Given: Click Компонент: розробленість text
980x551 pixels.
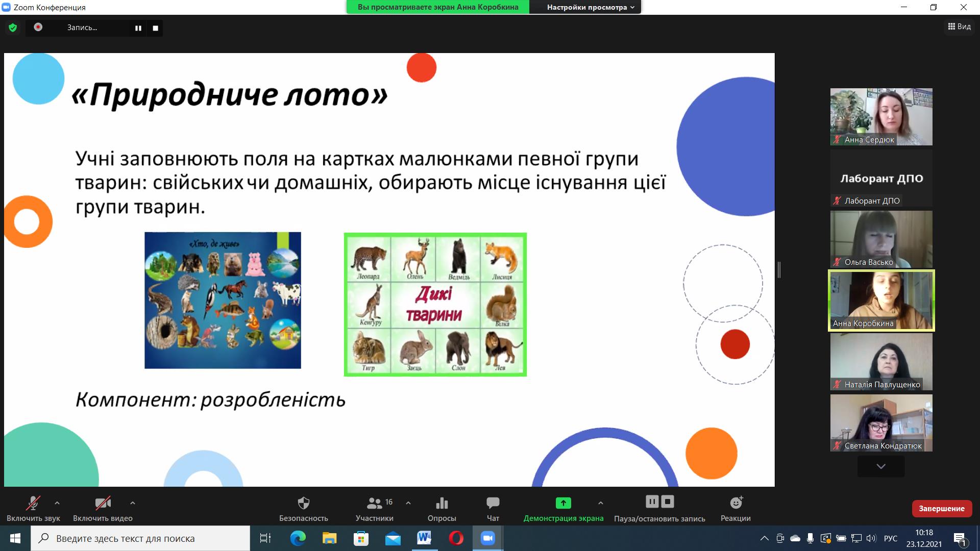Looking at the screenshot, I should coord(210,399).
